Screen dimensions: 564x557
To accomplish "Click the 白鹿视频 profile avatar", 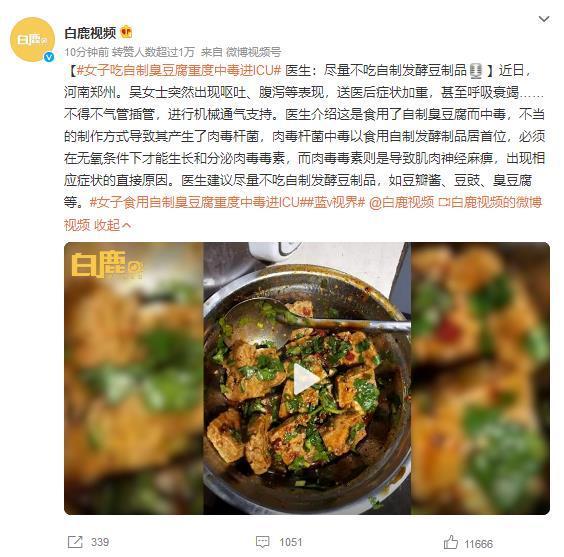I will click(32, 39).
